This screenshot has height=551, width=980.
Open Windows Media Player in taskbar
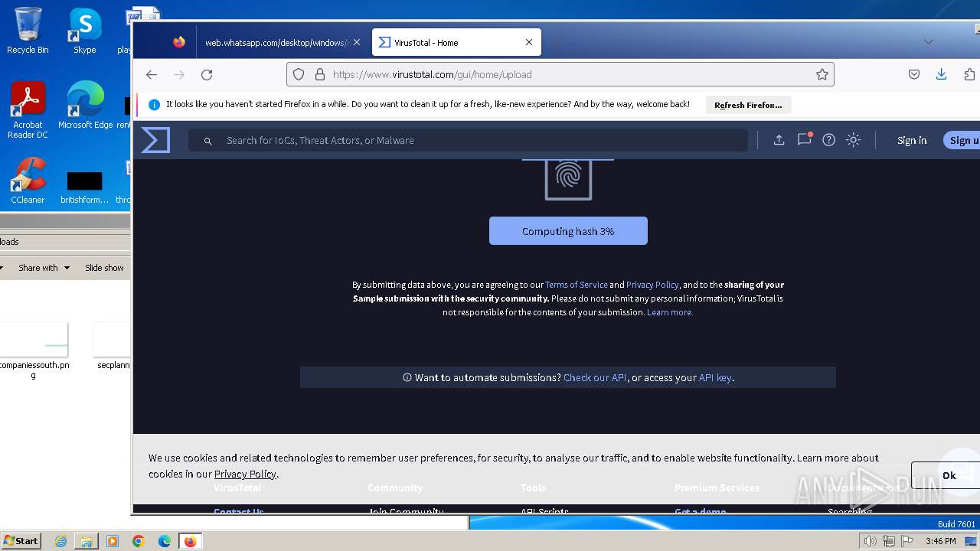tap(113, 541)
